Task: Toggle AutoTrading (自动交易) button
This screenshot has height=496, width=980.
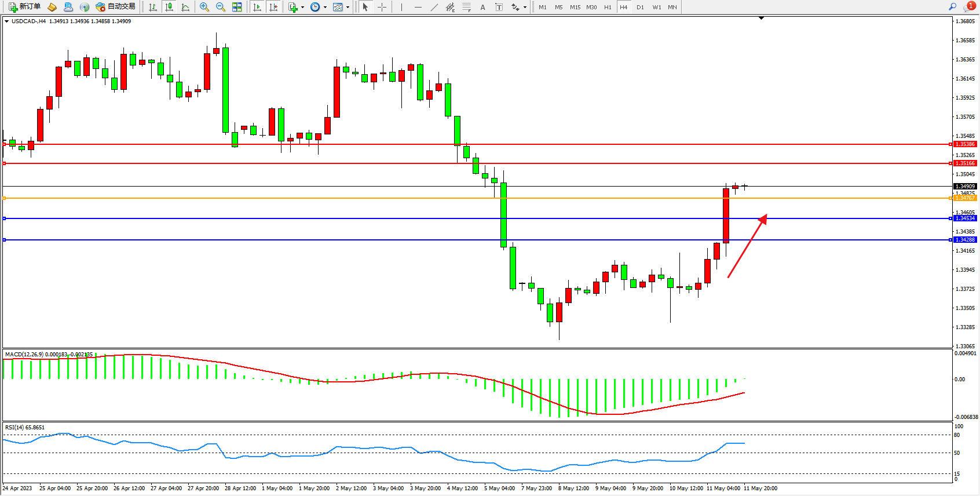Action: (116, 7)
